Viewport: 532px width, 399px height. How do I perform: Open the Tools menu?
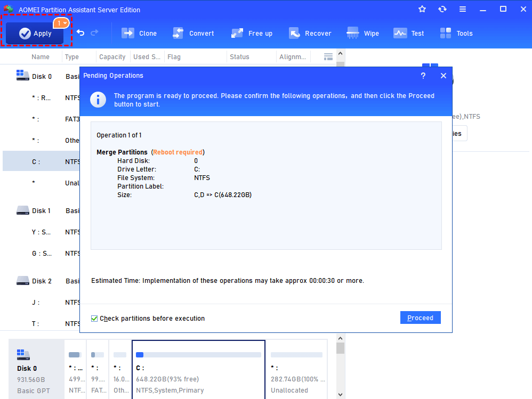click(456, 33)
